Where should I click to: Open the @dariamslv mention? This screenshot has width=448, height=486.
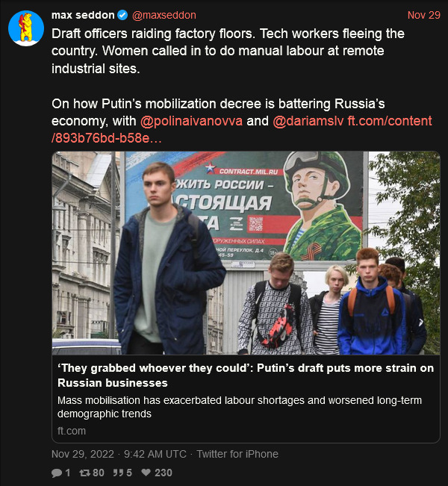click(x=308, y=121)
